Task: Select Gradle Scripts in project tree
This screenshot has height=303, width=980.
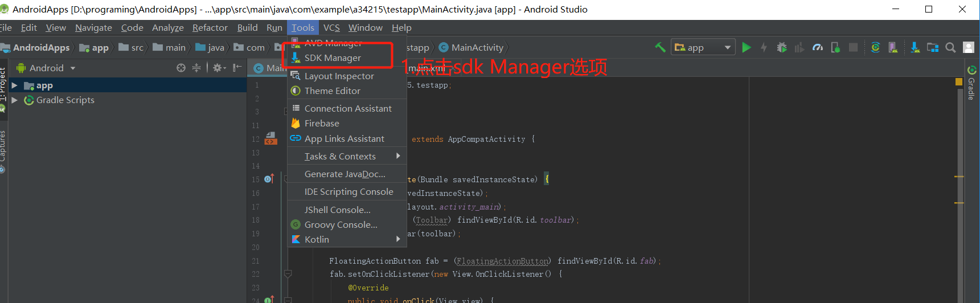Action: click(65, 100)
